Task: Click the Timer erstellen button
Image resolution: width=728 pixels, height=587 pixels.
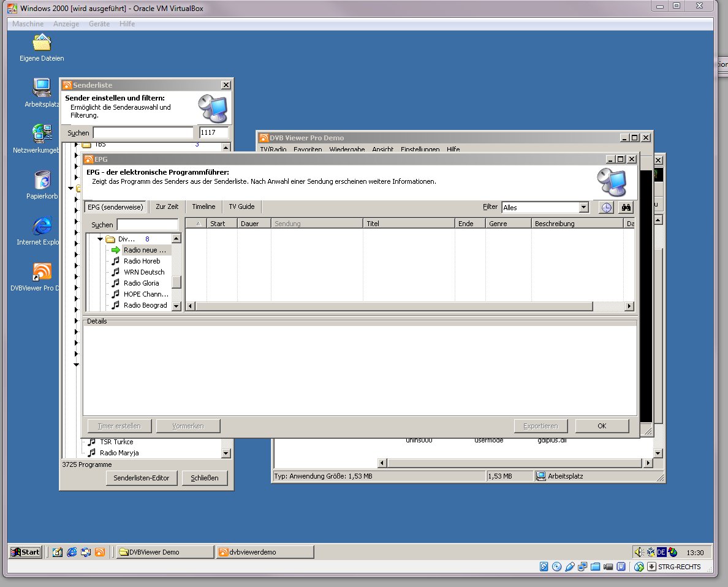Action: 119,426
